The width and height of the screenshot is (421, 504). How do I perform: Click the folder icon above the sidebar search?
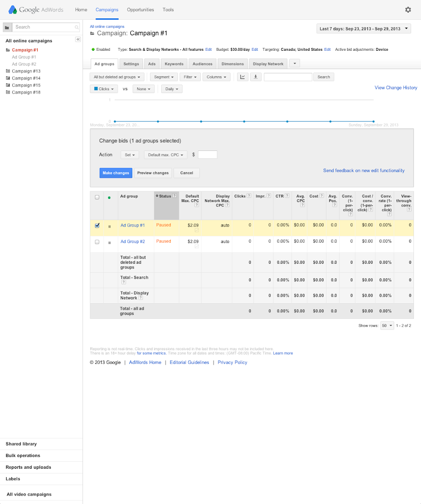tap(7, 27)
